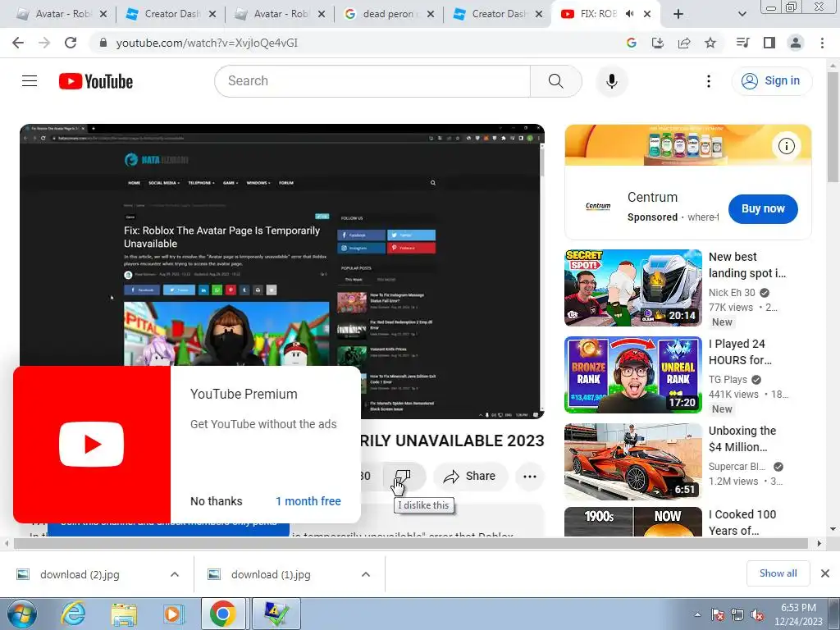Open the Chrome three-dot menu
The width and height of the screenshot is (840, 630).
[822, 43]
